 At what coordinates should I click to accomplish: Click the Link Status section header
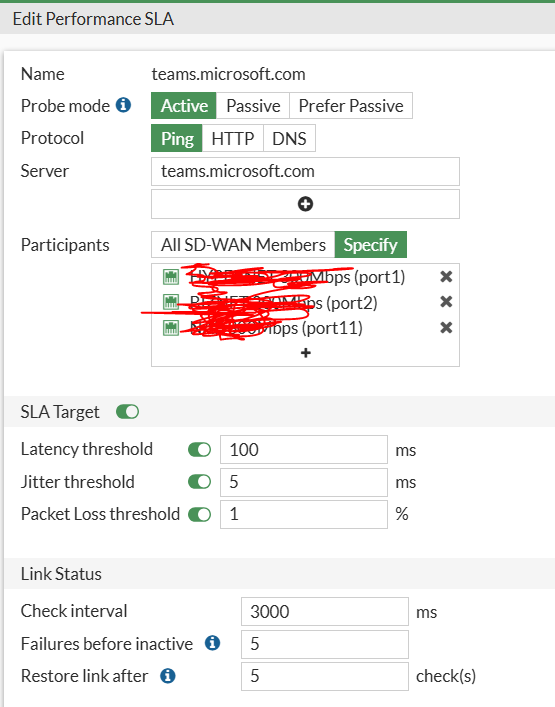click(61, 574)
